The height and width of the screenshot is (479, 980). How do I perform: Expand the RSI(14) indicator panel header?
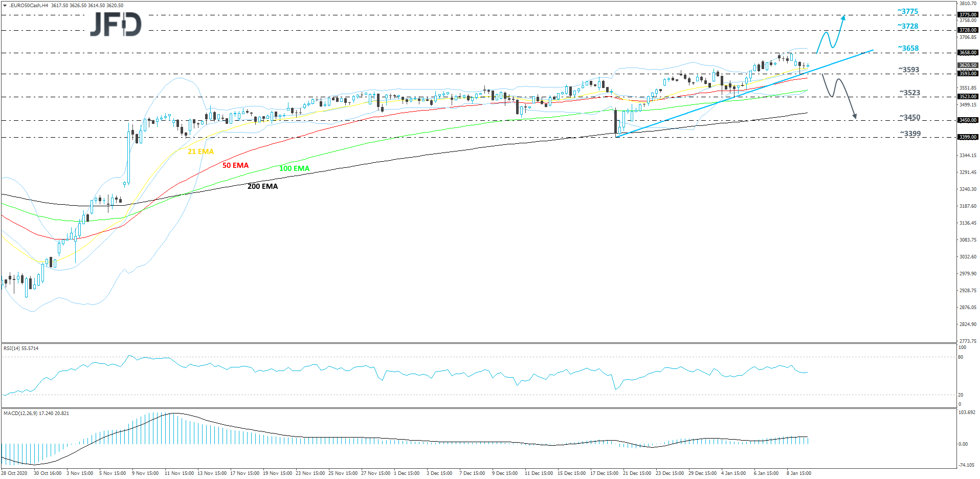point(20,348)
